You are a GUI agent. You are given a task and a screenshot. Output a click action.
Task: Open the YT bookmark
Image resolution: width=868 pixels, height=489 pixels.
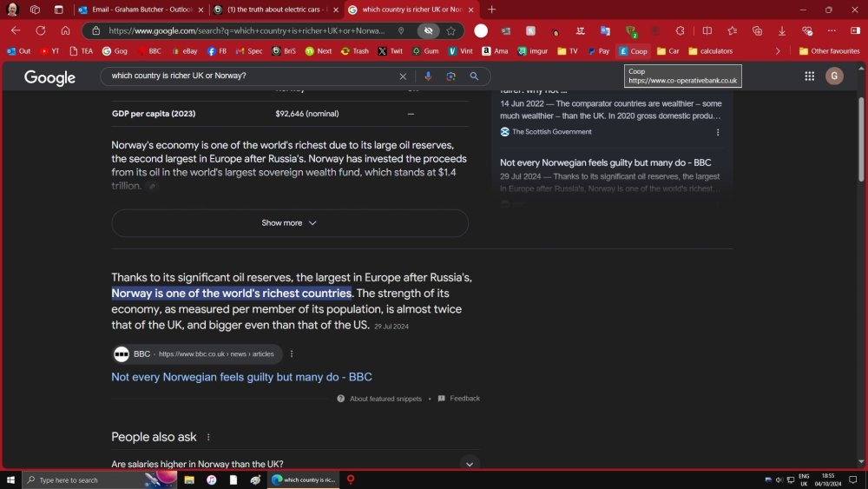click(x=49, y=51)
